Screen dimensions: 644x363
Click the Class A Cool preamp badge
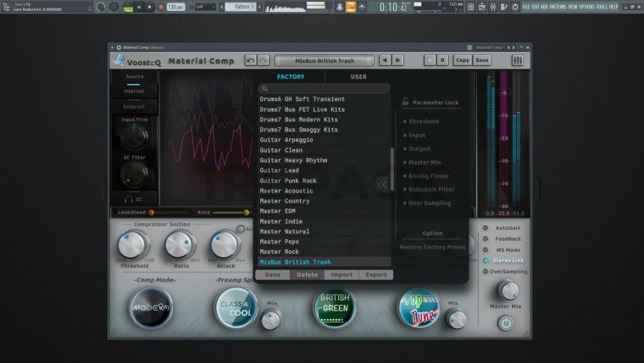point(235,308)
